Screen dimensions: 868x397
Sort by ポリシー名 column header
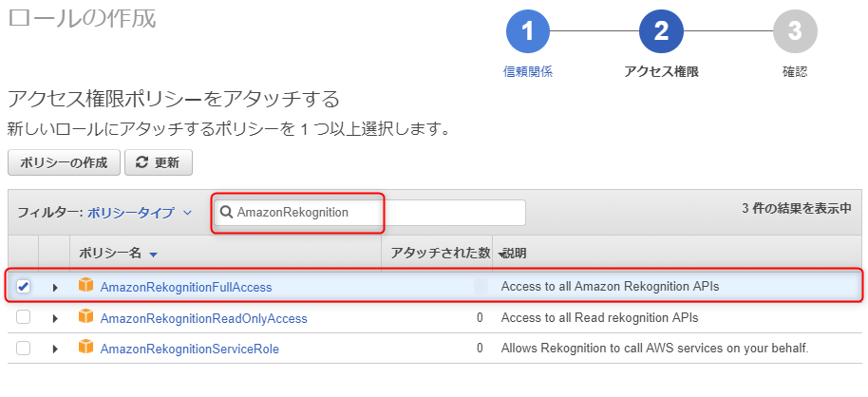(118, 254)
